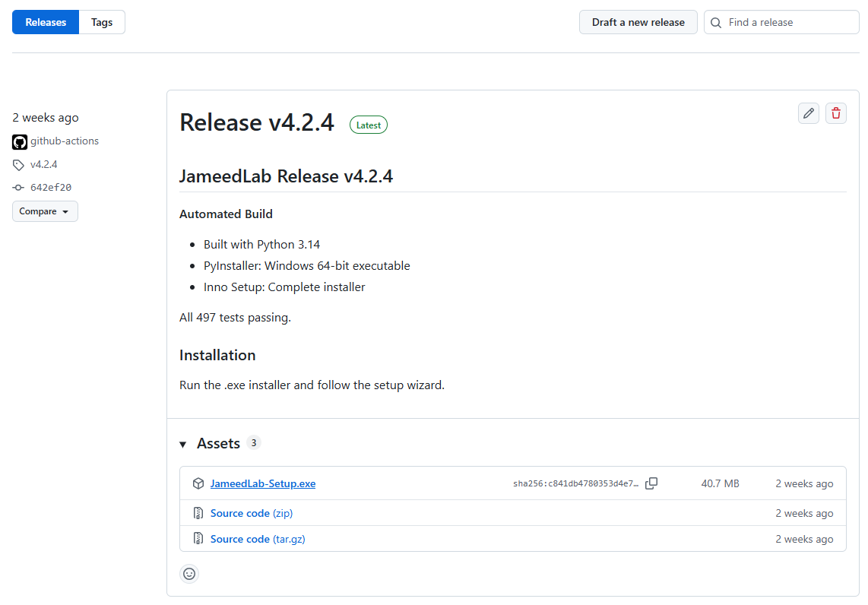Click the smiley add reaction icon
The width and height of the screenshot is (868, 605).
coord(189,574)
